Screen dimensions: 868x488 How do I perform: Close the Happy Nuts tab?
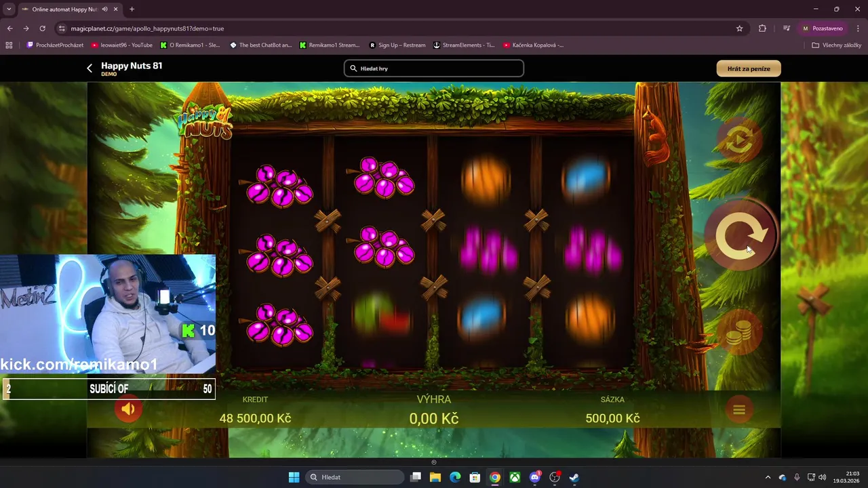point(115,9)
